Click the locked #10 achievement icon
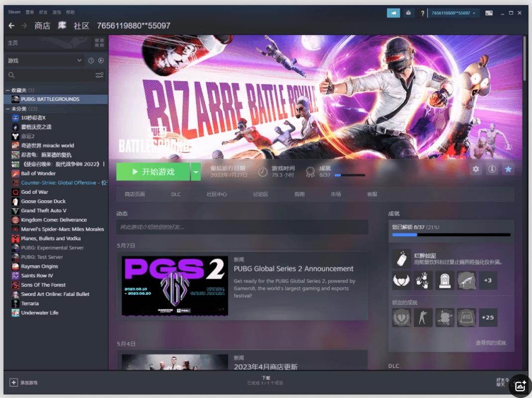 click(x=466, y=317)
